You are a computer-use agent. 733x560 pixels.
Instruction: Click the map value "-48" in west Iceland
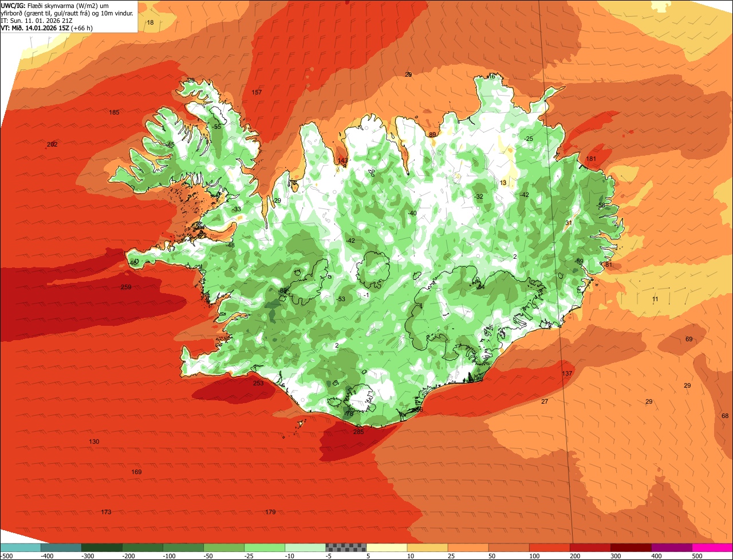click(x=230, y=245)
